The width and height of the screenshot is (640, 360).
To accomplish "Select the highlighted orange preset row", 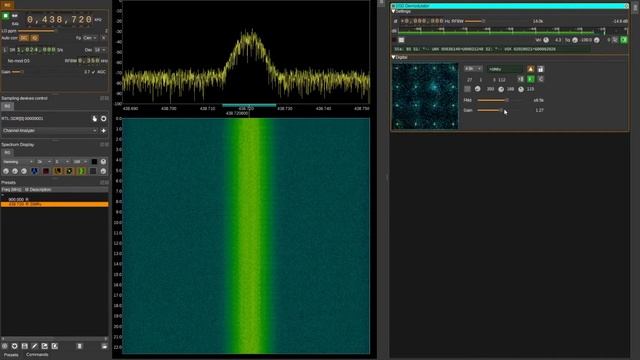I will [x=55, y=204].
